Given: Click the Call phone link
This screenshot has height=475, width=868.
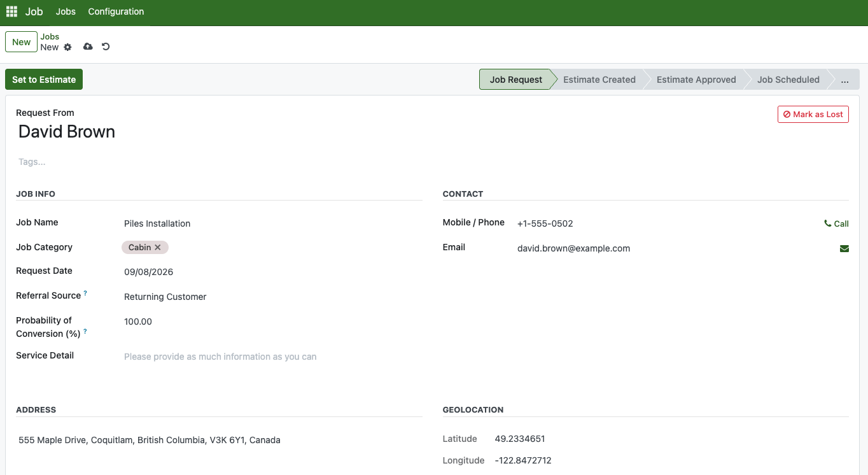Looking at the screenshot, I should click(836, 223).
